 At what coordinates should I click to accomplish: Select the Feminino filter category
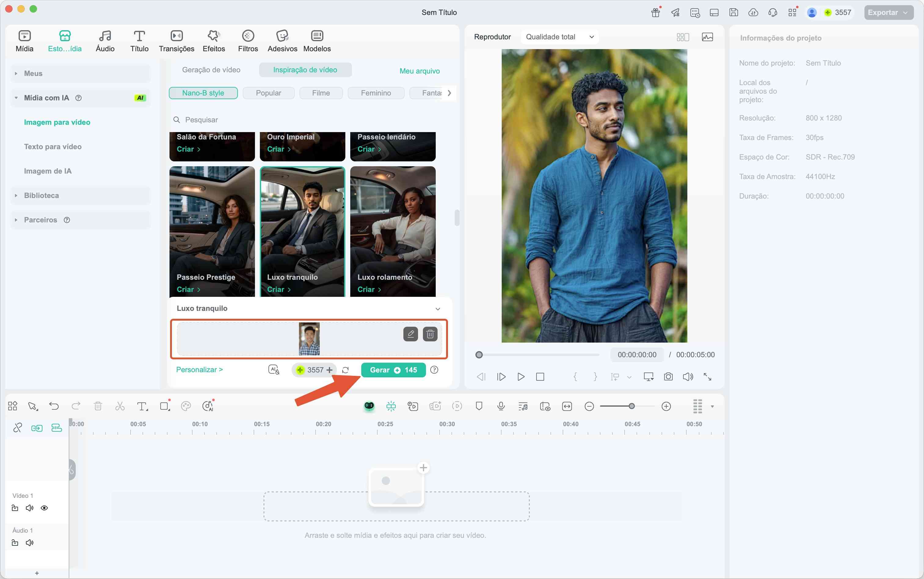(x=376, y=93)
